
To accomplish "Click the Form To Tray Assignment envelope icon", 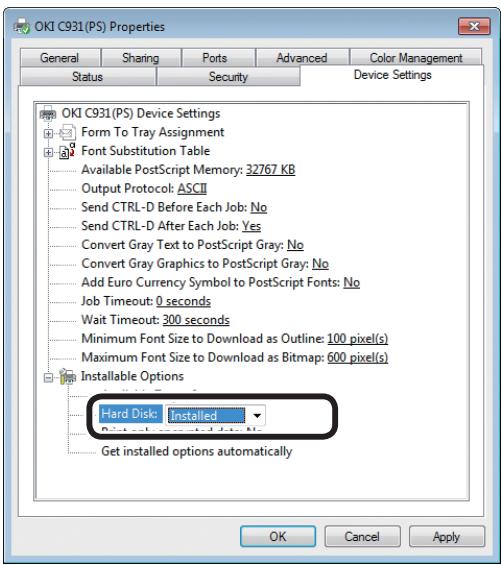I will point(67,133).
